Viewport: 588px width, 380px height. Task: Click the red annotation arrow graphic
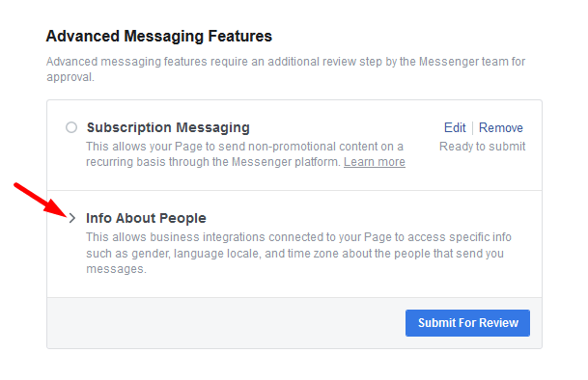point(41,200)
